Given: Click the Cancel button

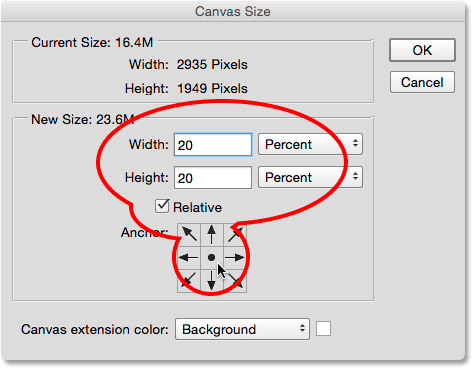Looking at the screenshot, I should 422,82.
